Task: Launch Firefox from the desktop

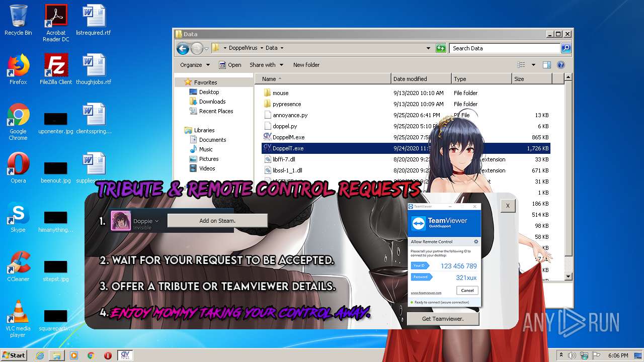Action: [x=18, y=70]
